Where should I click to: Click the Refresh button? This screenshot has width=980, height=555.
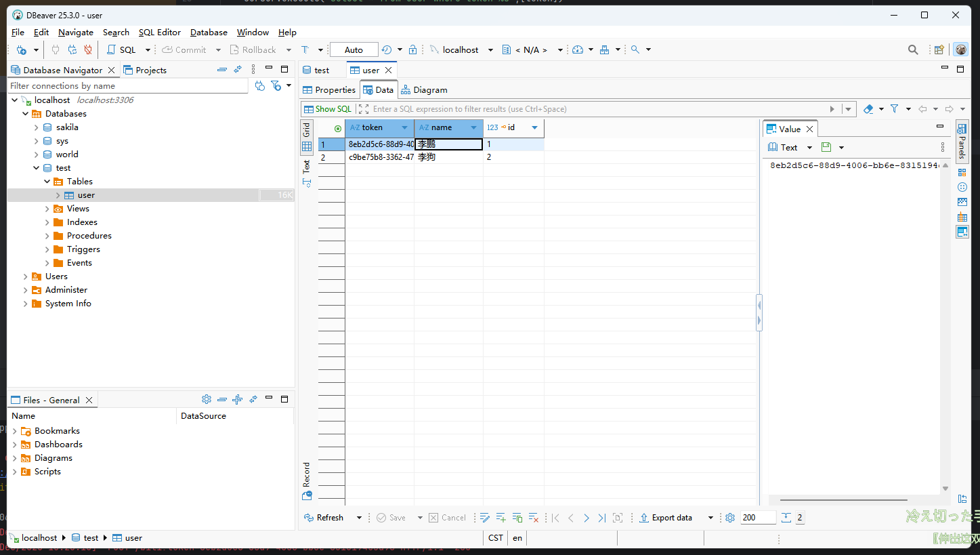(x=324, y=518)
